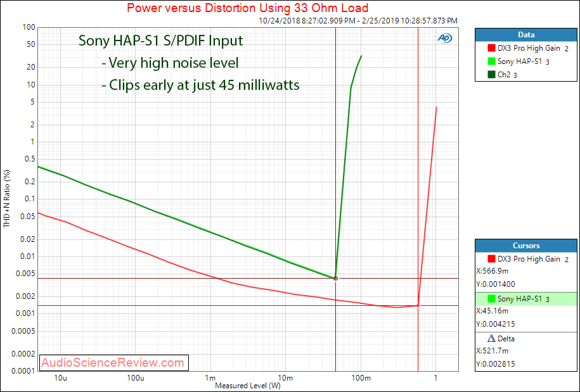Click the "Delta" label in Cursors panel
580x392 pixels.
(x=506, y=338)
